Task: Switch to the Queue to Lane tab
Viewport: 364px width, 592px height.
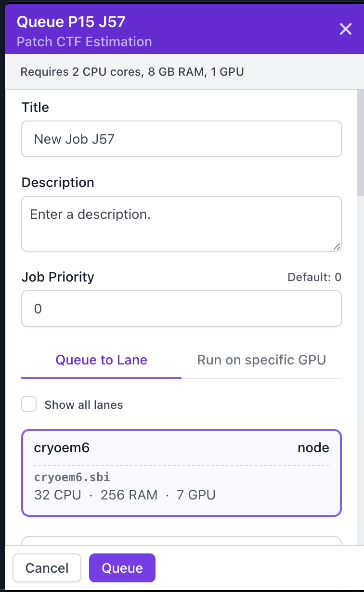Action: pos(101,360)
